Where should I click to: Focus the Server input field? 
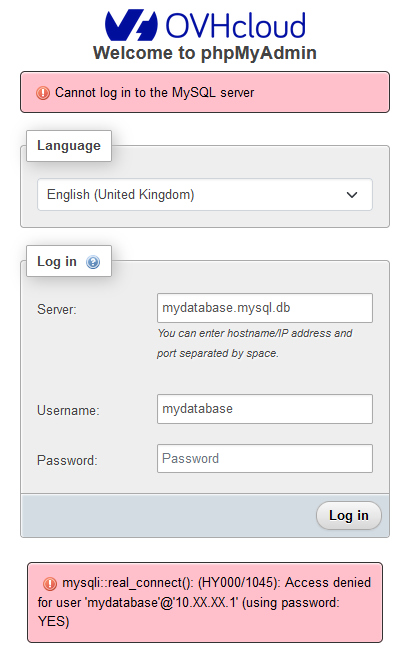pyautogui.click(x=265, y=308)
